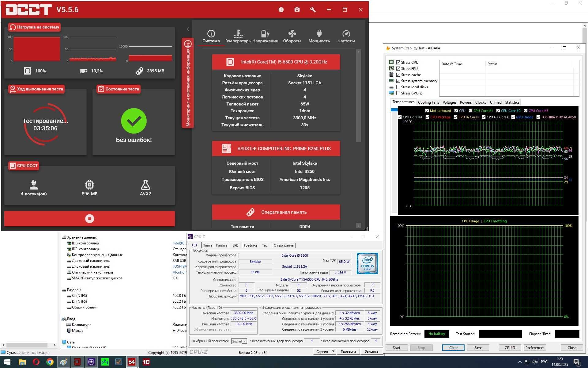The image size is (588, 368).
Task: Click the Close button in AIDA64 stability test
Action: [572, 347]
